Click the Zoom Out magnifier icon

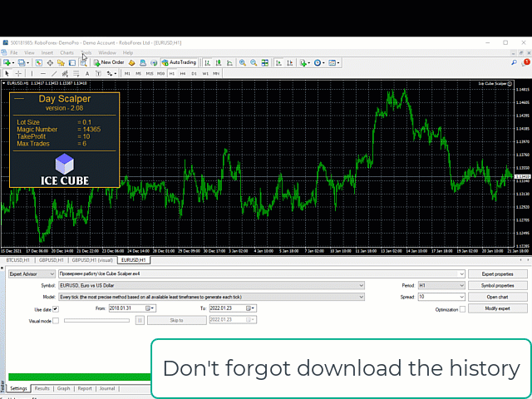pos(254,63)
